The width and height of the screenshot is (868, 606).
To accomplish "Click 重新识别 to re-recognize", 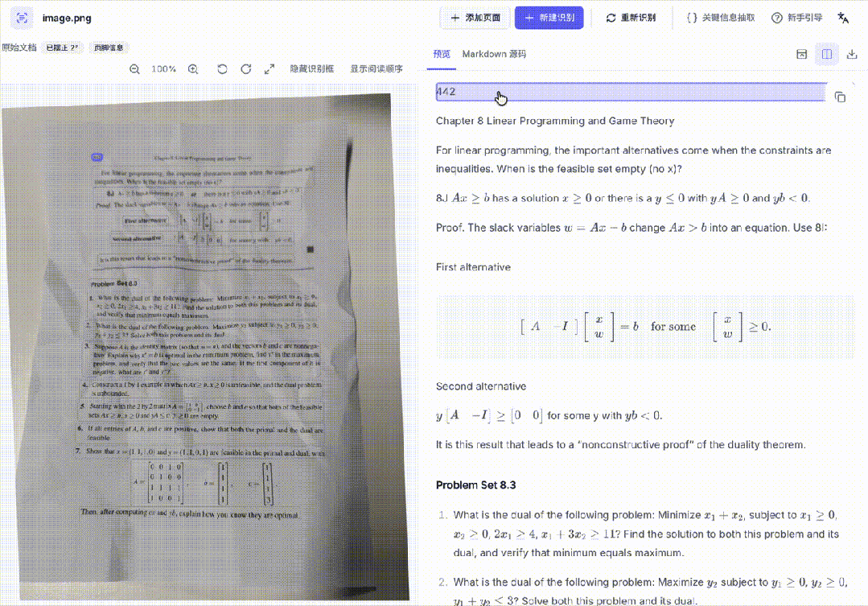I will tap(631, 18).
